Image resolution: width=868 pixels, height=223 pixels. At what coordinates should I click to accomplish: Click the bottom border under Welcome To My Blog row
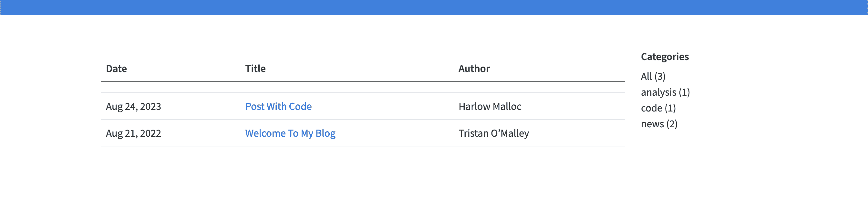(363, 146)
